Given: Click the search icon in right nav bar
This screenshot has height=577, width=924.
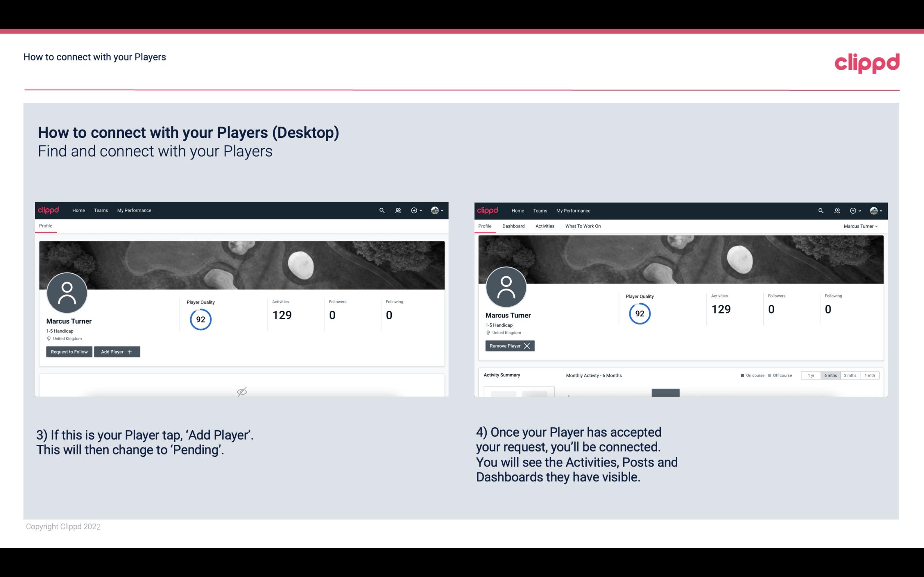Looking at the screenshot, I should tap(820, 210).
